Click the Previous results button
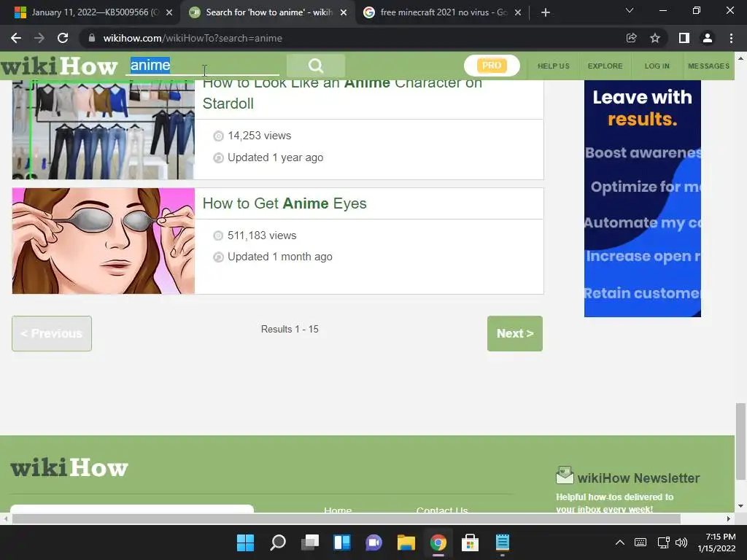The image size is (747, 560). tap(52, 333)
